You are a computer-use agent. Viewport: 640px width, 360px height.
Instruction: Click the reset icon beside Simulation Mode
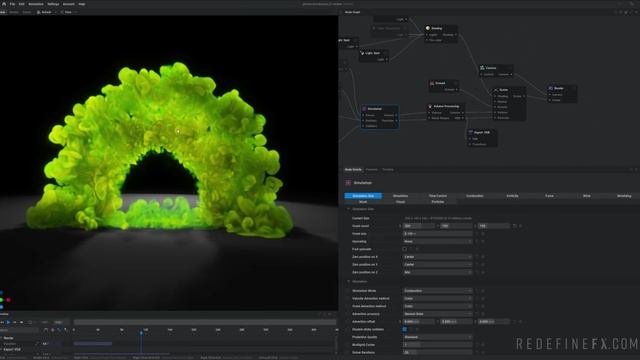pyautogui.click(x=477, y=291)
